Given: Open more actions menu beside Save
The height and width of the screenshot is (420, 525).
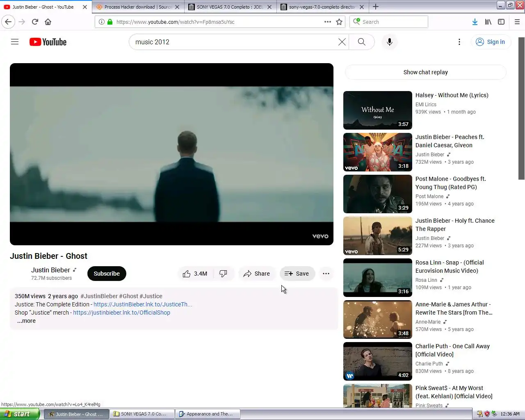Looking at the screenshot, I should point(326,274).
